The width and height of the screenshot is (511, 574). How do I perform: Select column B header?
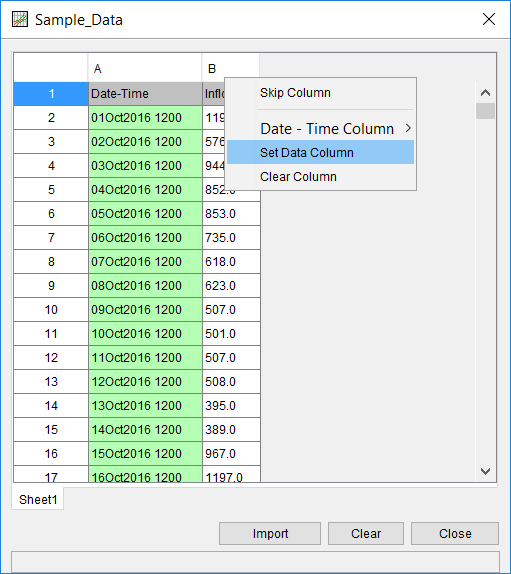(231, 68)
